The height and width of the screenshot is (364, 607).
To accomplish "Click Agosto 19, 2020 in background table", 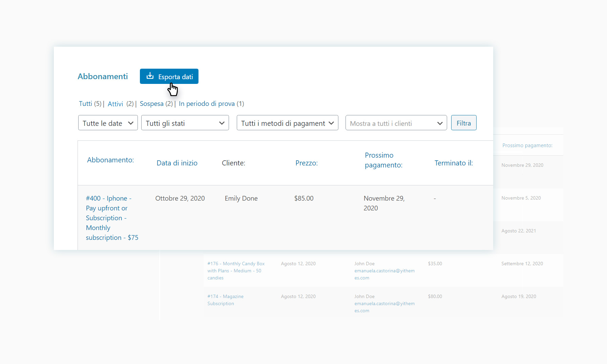I will (519, 296).
